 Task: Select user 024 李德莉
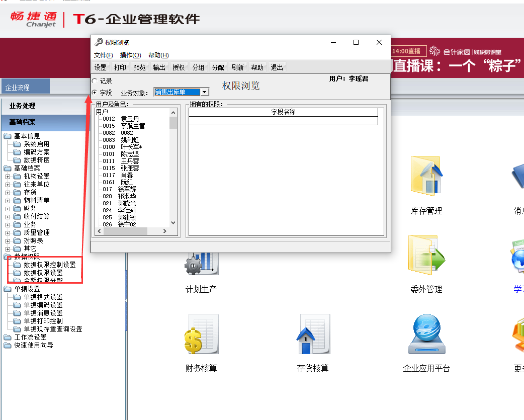(119, 210)
